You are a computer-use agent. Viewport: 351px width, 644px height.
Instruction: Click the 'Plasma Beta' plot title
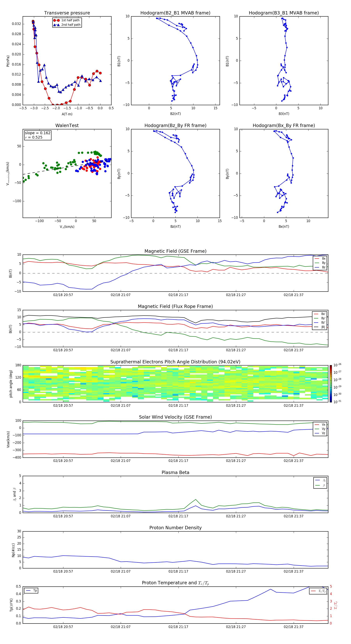175,472
